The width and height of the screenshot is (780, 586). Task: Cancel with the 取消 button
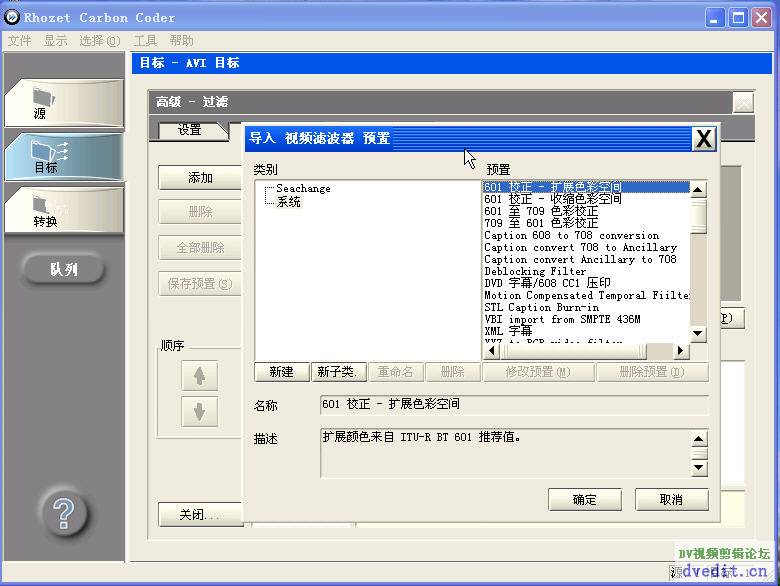point(672,499)
